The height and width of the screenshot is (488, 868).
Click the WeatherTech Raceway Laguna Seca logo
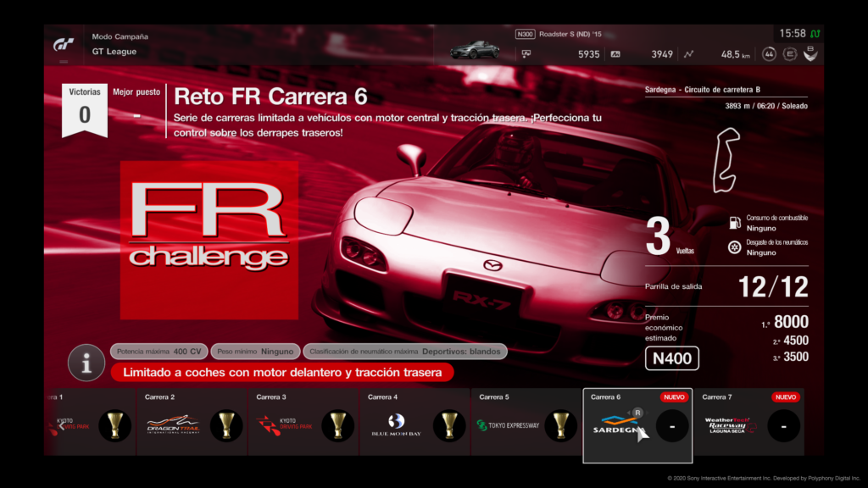pos(730,425)
